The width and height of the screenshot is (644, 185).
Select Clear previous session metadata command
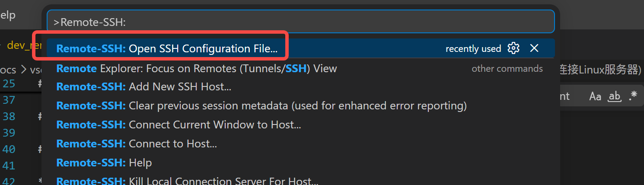300,105
